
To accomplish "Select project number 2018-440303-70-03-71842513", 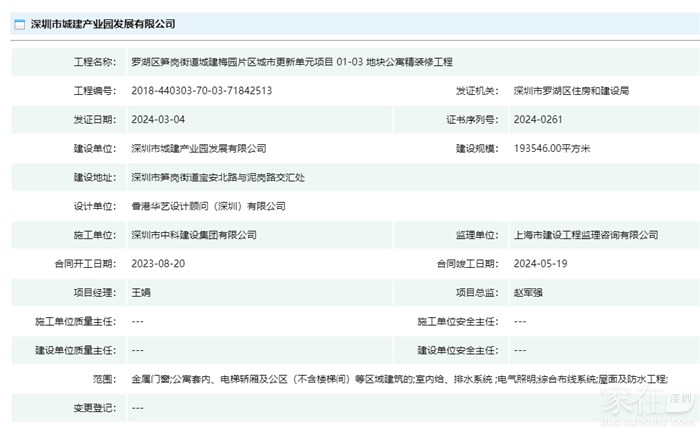I will pos(201,90).
